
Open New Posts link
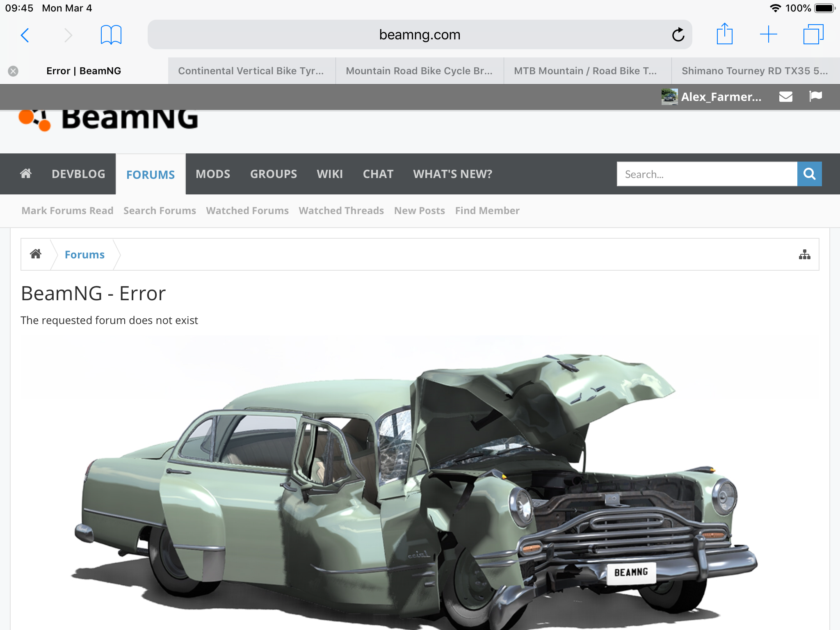pos(420,210)
